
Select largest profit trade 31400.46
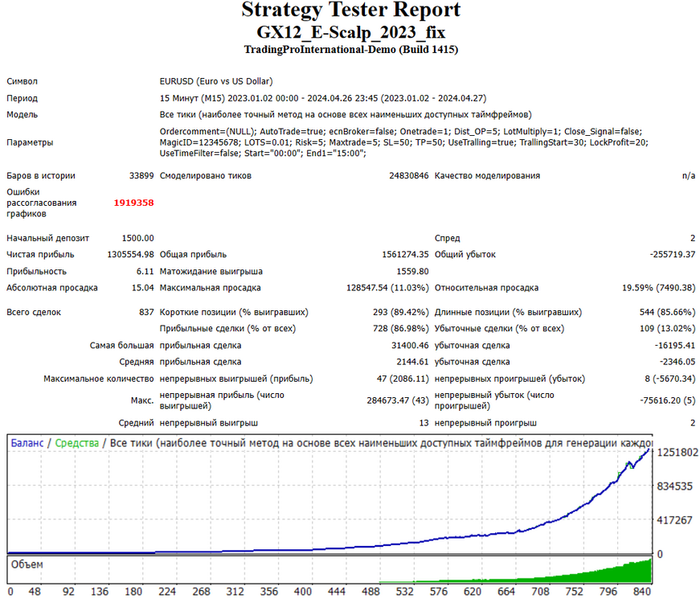pos(410,346)
